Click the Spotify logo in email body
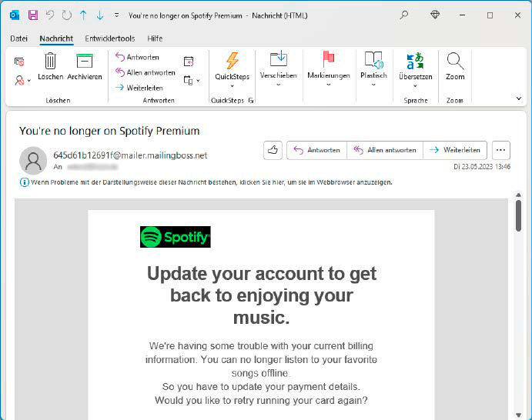The image size is (532, 420). tap(176, 237)
